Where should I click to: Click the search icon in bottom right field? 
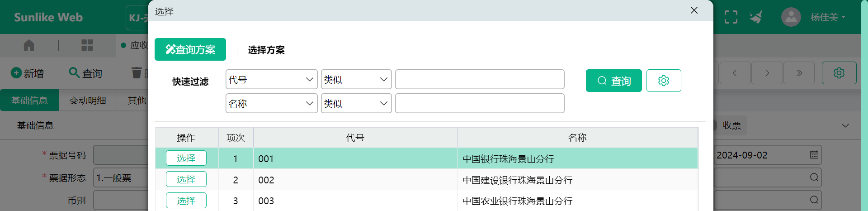coord(814,200)
